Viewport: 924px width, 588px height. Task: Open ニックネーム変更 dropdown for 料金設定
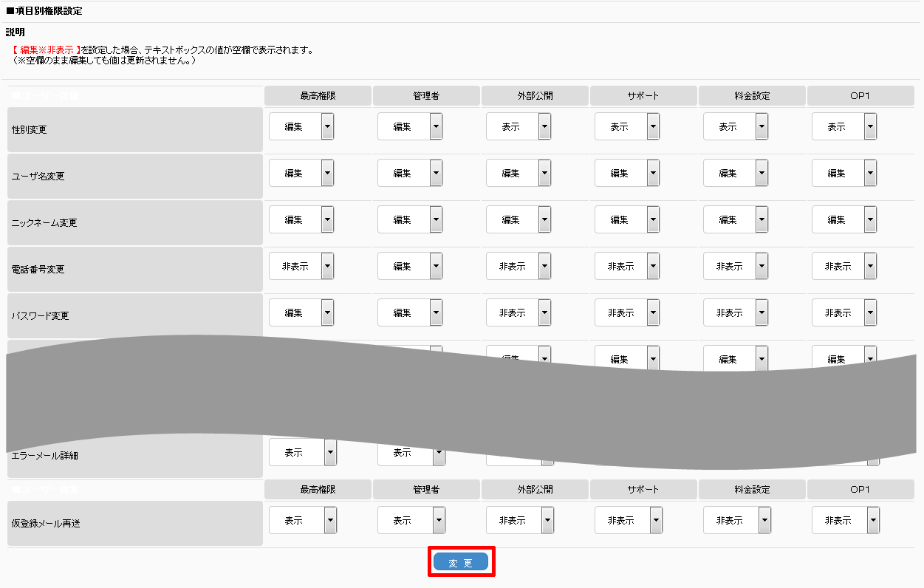click(x=736, y=219)
